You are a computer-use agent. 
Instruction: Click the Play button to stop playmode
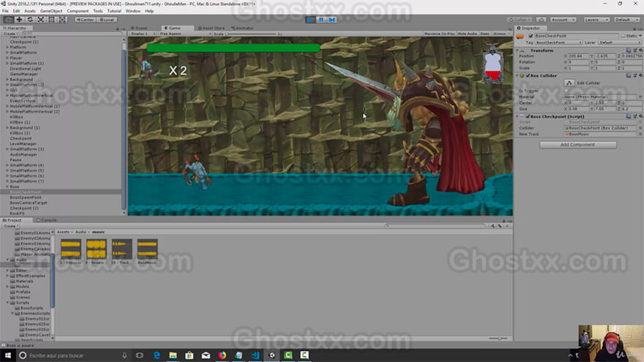tap(310, 20)
